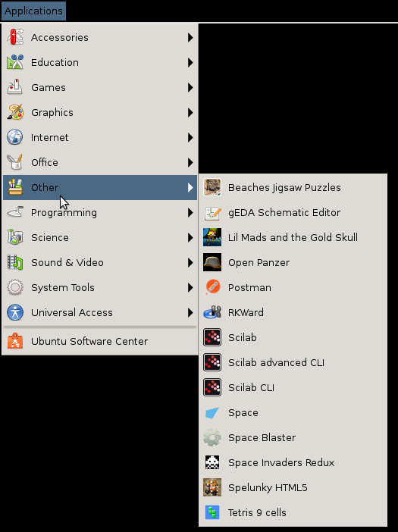
Task: Click the Postman orange icon
Action: click(212, 287)
